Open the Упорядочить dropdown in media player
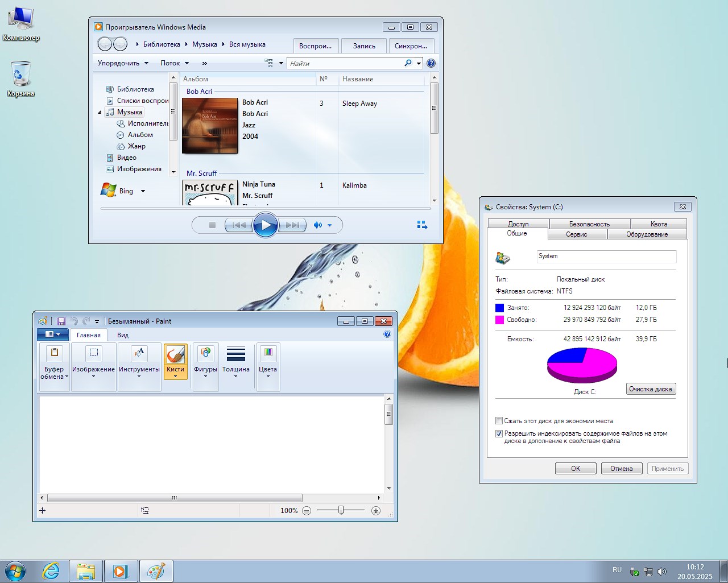This screenshot has height=583, width=728. point(123,63)
